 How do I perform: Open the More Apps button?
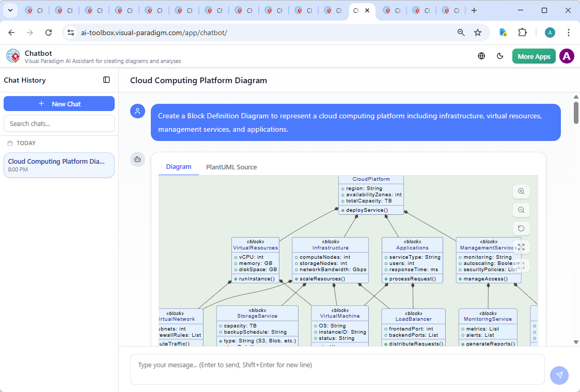pyautogui.click(x=534, y=56)
